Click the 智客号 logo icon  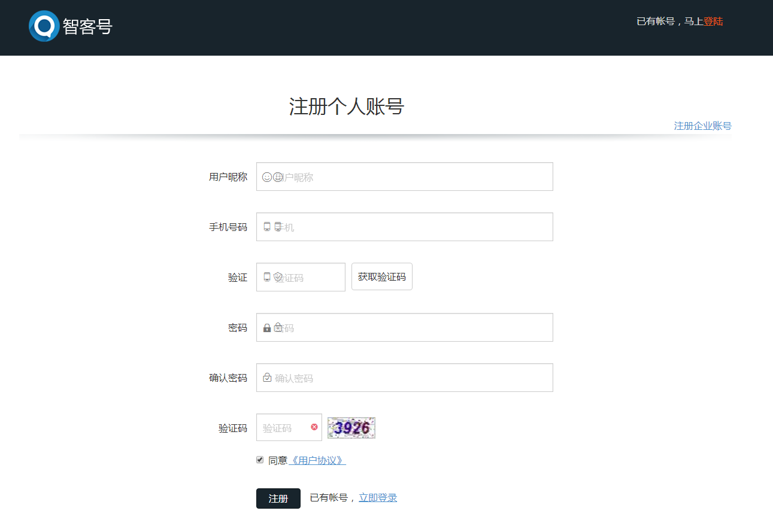[44, 26]
